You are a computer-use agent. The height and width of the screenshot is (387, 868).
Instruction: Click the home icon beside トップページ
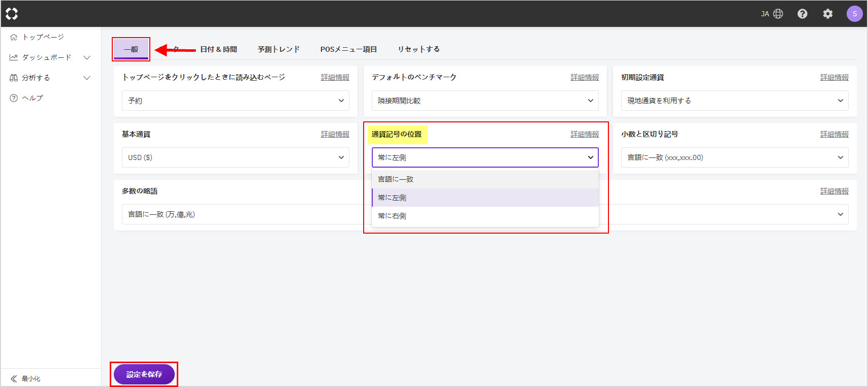(x=14, y=37)
